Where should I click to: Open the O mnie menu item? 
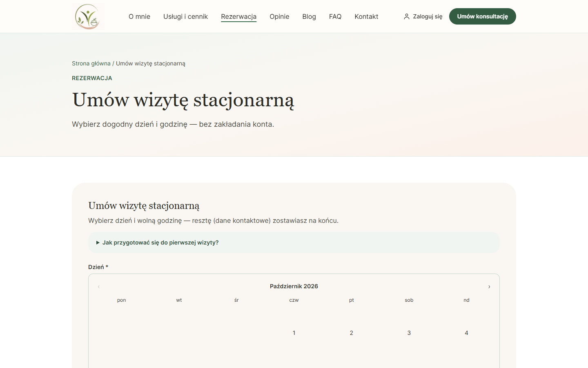tap(139, 16)
